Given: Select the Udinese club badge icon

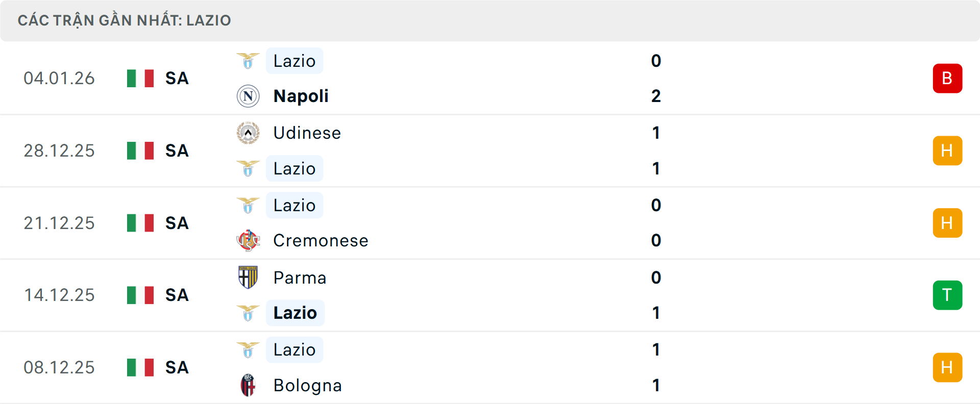Looking at the screenshot, I should click(248, 133).
